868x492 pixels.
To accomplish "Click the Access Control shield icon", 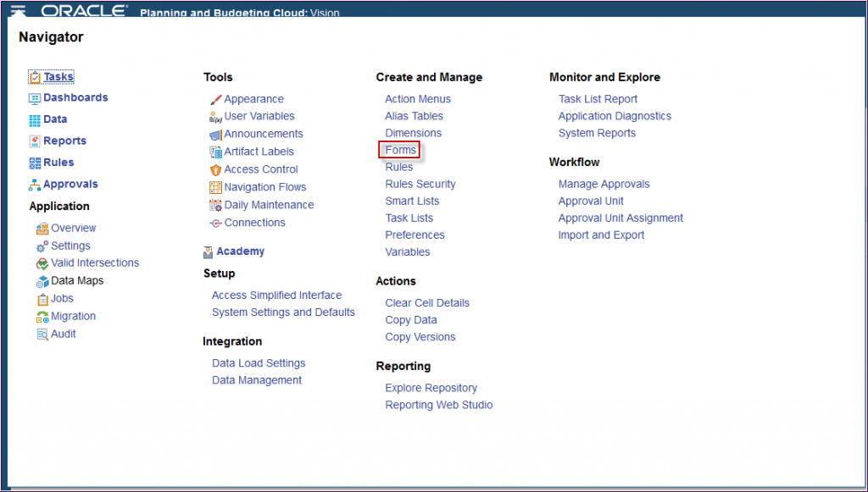I will pos(215,169).
